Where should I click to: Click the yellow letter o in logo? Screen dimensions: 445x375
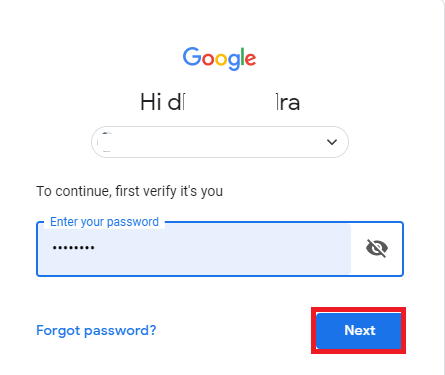(221, 60)
